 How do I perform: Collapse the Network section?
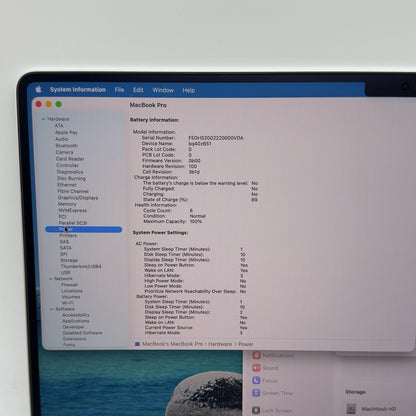(50, 279)
